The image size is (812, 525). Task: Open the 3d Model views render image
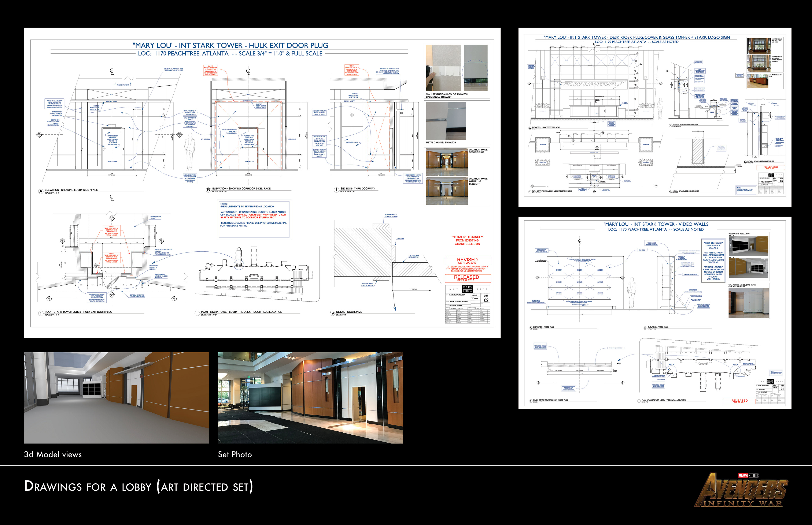pos(116,398)
